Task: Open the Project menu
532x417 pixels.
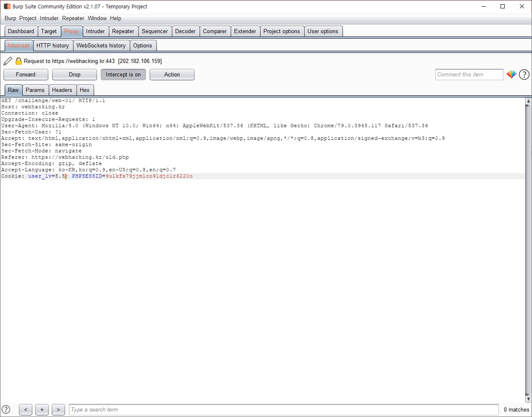Action: pyautogui.click(x=28, y=18)
